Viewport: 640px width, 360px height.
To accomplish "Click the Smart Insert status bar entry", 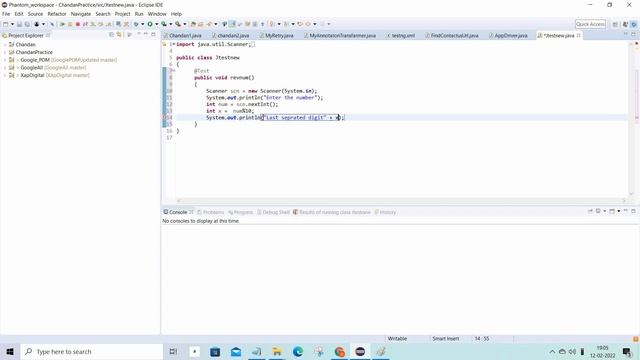I will [x=446, y=339].
